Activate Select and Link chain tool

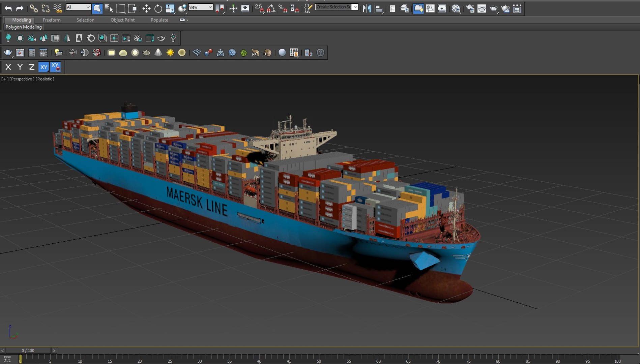point(33,8)
